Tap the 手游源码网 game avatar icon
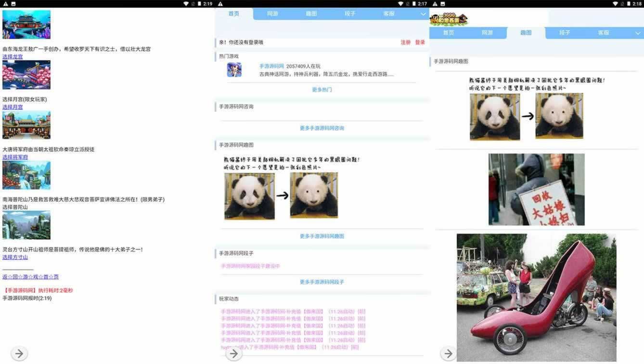This screenshot has height=364, width=644. [234, 70]
